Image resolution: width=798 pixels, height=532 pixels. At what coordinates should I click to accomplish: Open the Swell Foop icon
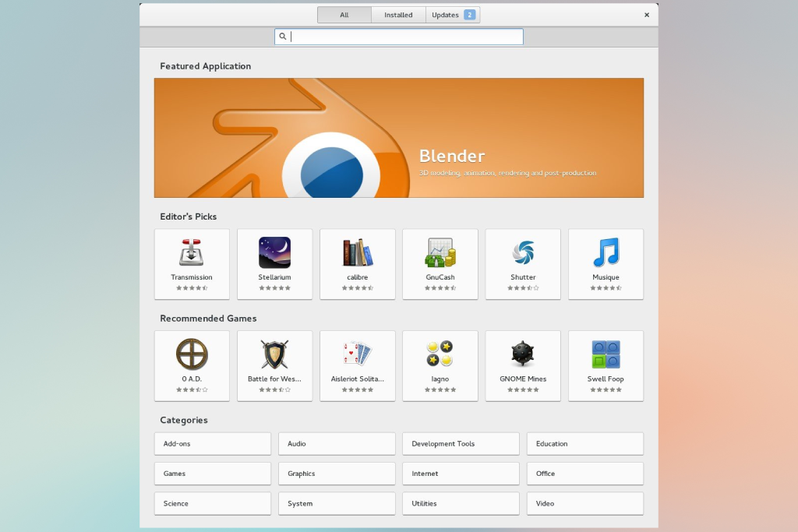[606, 354]
